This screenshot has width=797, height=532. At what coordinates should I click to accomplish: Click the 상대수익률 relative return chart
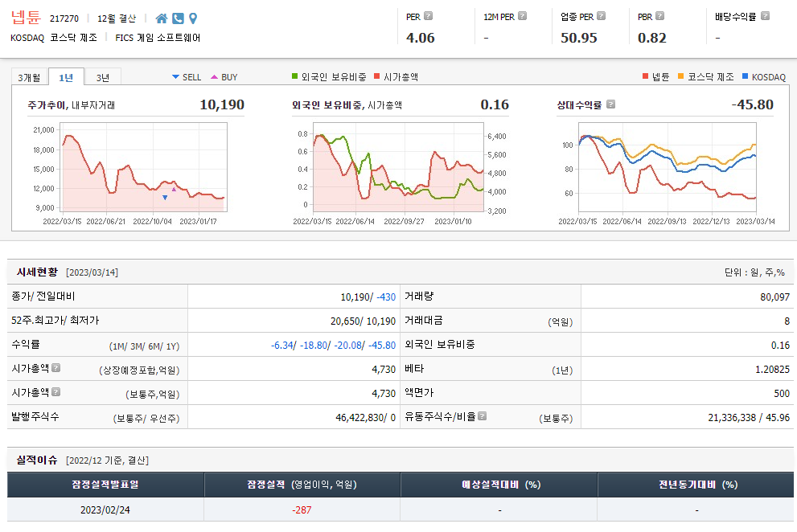pyautogui.click(x=668, y=166)
